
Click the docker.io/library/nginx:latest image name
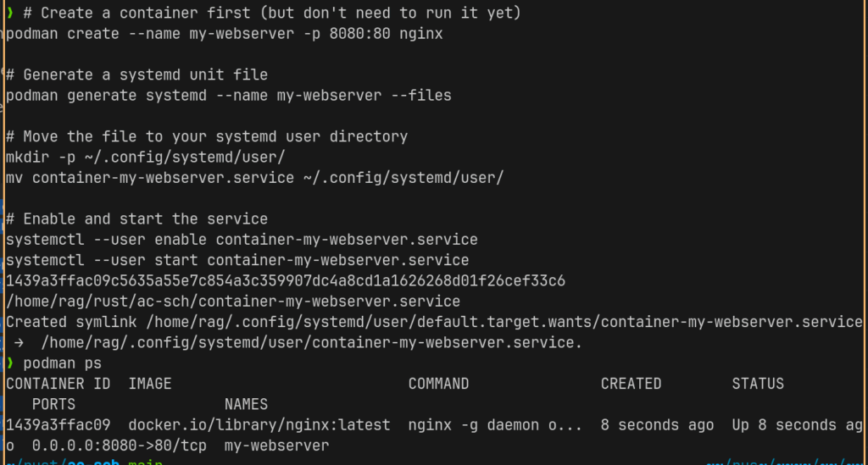(259, 425)
